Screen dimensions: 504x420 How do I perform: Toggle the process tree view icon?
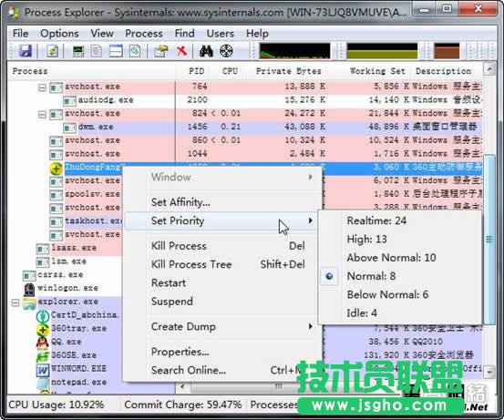(x=96, y=51)
